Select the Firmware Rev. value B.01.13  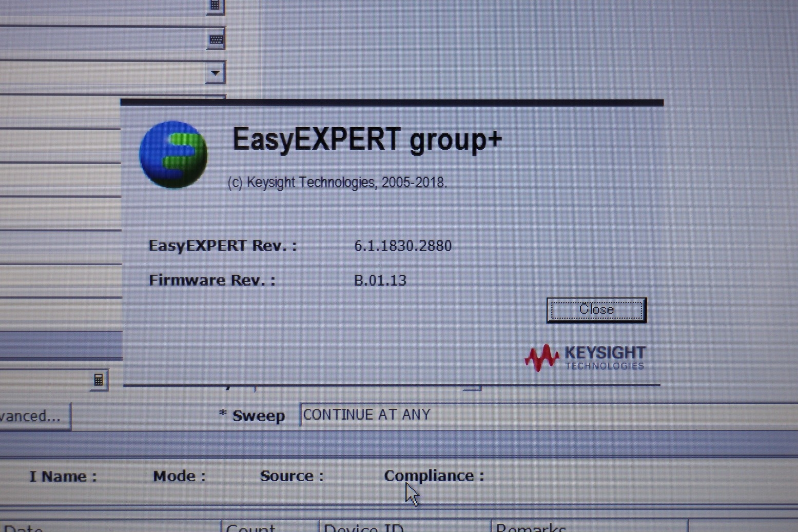380,280
